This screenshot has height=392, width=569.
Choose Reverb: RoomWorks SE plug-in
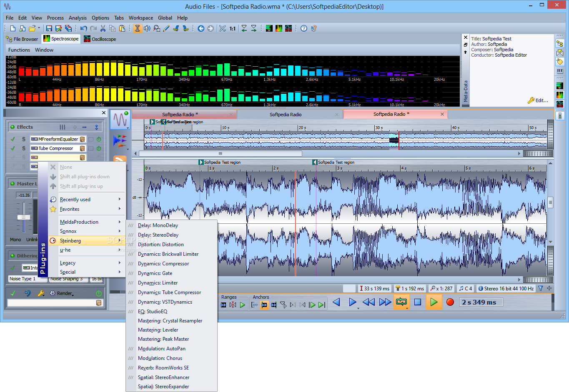click(x=172, y=368)
